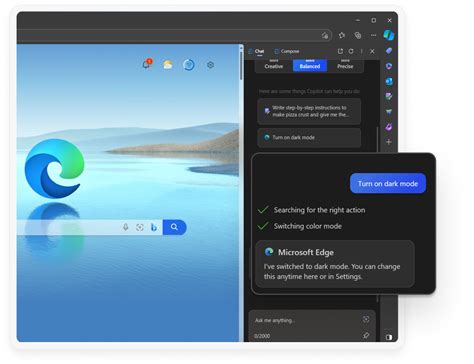Open the browser Settings and more menu
Viewport: 474px width, 364px height.
(373, 35)
